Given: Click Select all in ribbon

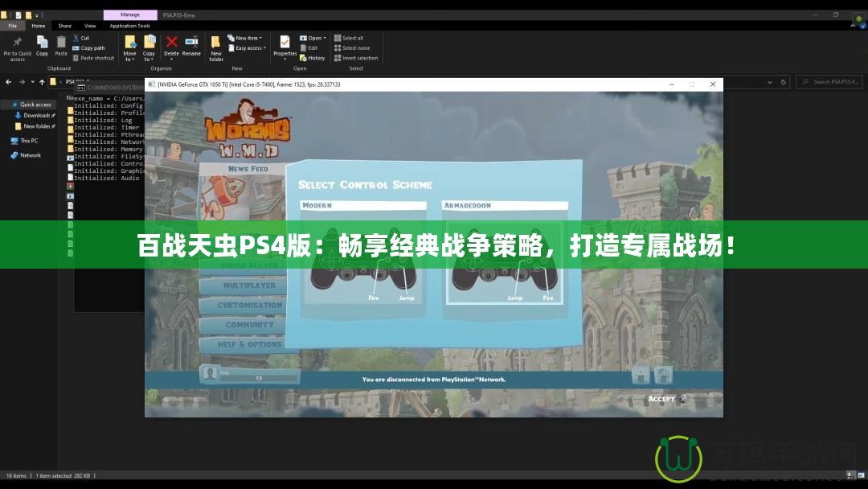Looking at the screenshot, I should pos(349,39).
